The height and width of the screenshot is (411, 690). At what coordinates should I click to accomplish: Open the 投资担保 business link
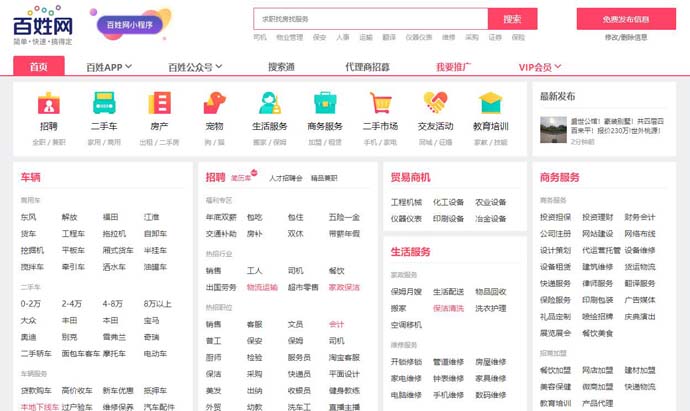pyautogui.click(x=556, y=217)
